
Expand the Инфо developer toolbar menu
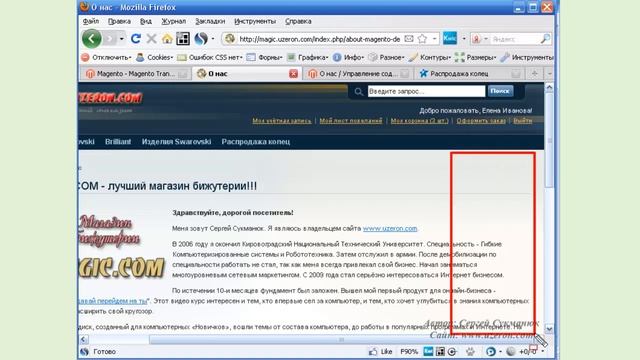pyautogui.click(x=348, y=58)
